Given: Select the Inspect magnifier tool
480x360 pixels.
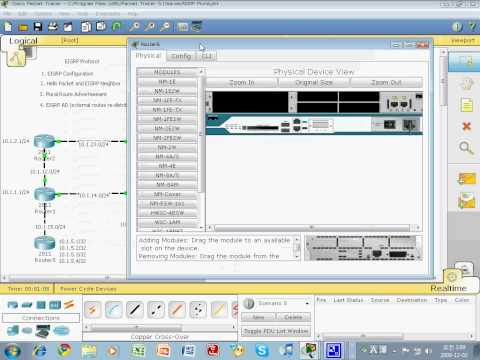Looking at the screenshot, I should (466, 148).
